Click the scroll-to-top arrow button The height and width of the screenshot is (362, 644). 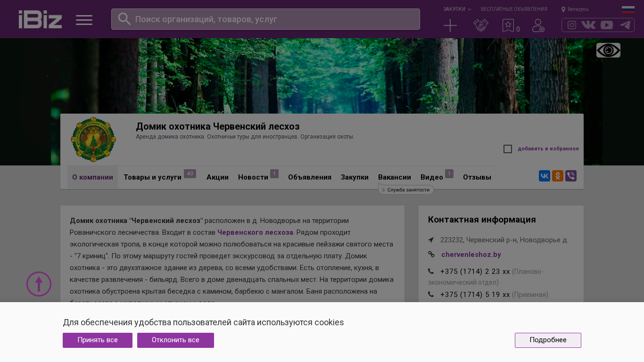[x=39, y=284]
